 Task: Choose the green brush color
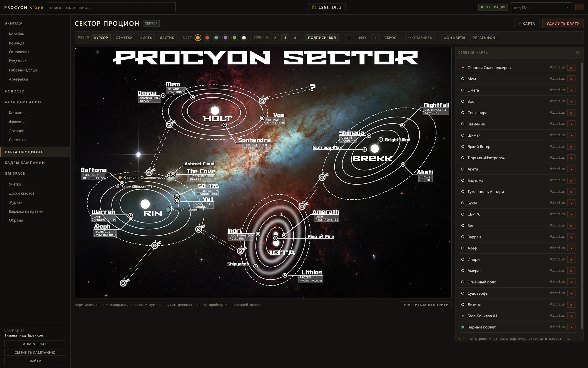tap(235, 38)
